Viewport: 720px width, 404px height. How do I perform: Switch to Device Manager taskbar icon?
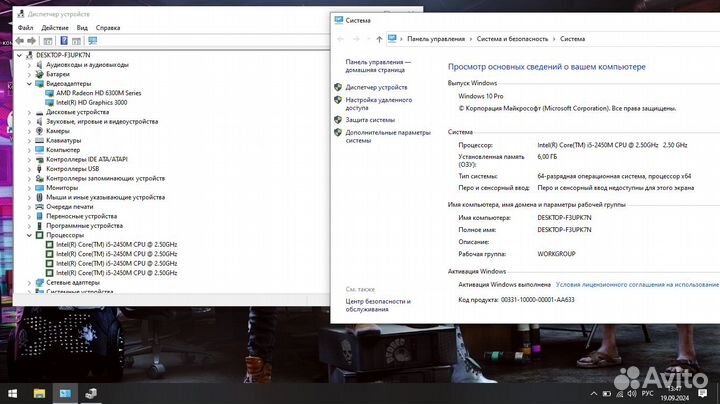click(91, 393)
